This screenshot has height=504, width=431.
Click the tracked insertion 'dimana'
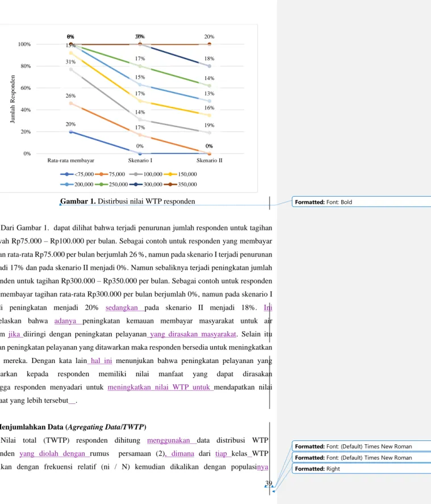(x=183, y=453)
